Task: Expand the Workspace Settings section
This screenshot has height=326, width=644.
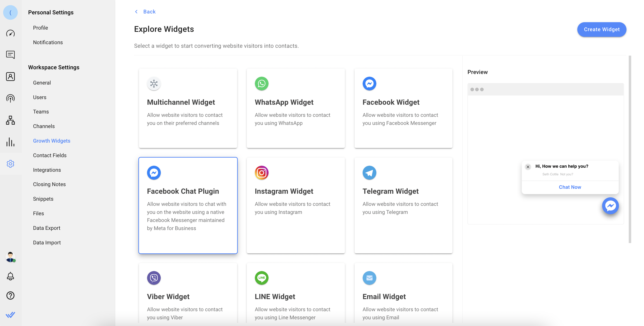Action: [53, 67]
